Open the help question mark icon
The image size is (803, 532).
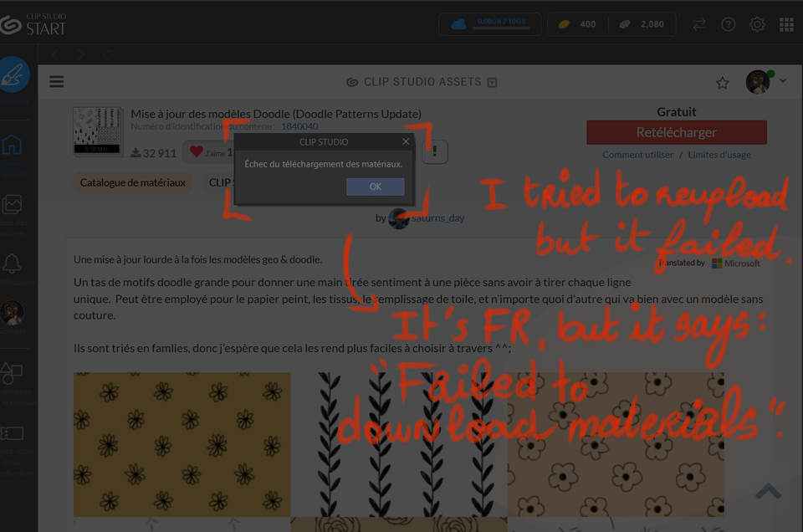point(728,24)
